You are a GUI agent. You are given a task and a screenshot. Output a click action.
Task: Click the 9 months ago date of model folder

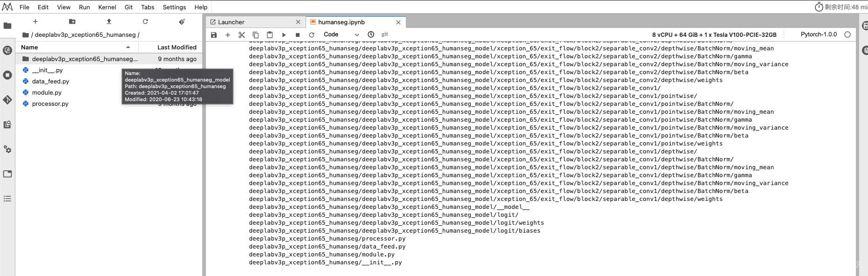coord(177,59)
